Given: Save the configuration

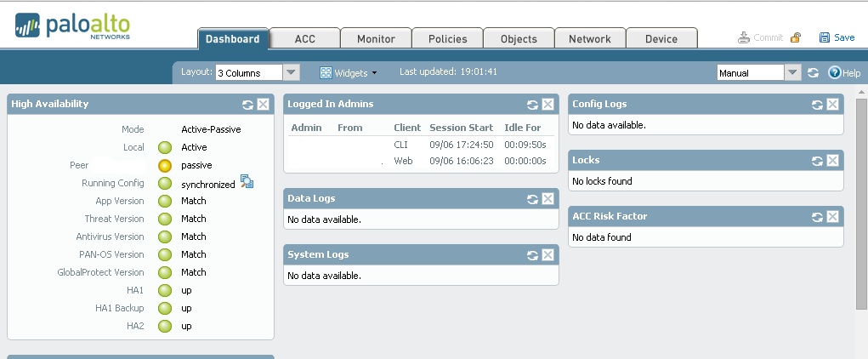Looking at the screenshot, I should 837,37.
